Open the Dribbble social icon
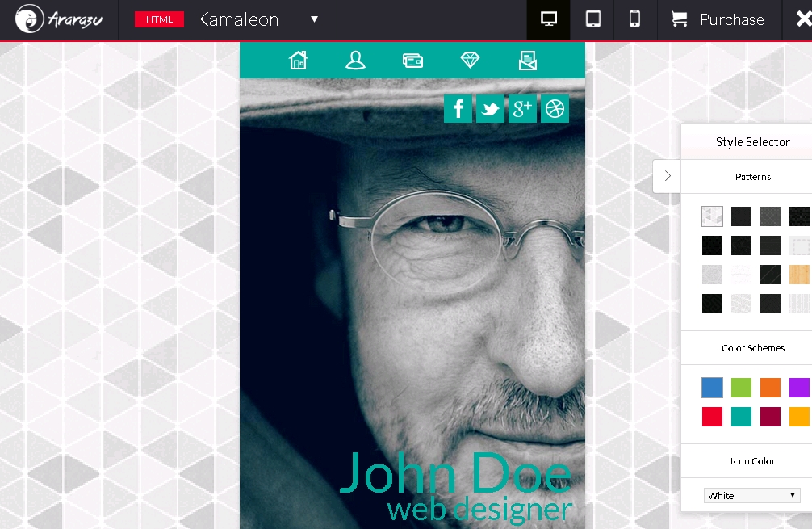Viewport: 812px width, 529px height. coord(555,108)
